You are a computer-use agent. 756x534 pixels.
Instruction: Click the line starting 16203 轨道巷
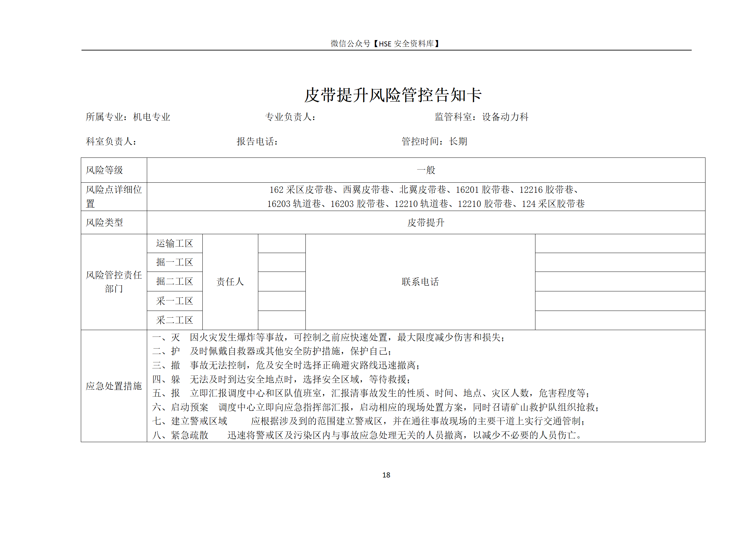pos(426,204)
